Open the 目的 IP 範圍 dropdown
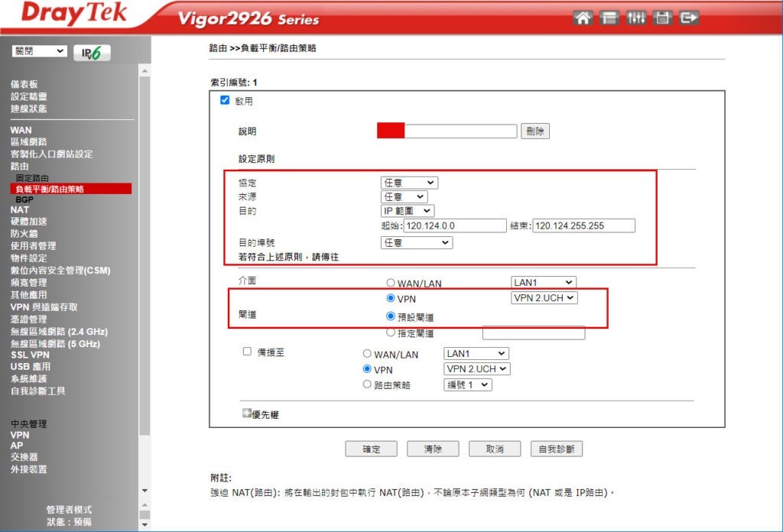Viewport: 783px width, 532px height. [408, 211]
